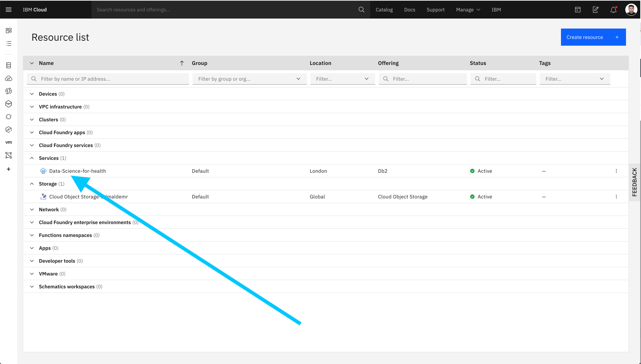Image resolution: width=641 pixels, height=364 pixels.
Task: Open Catalog from top bar
Action: [384, 10]
